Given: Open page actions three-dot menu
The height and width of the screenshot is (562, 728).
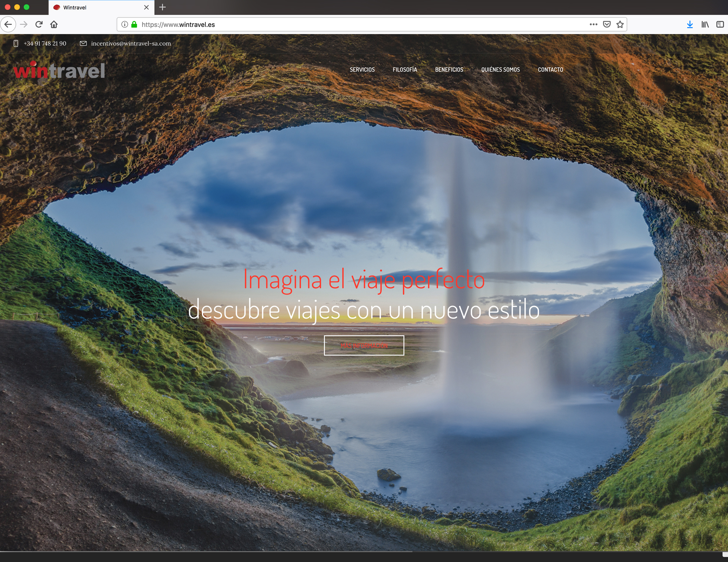Looking at the screenshot, I should point(593,25).
